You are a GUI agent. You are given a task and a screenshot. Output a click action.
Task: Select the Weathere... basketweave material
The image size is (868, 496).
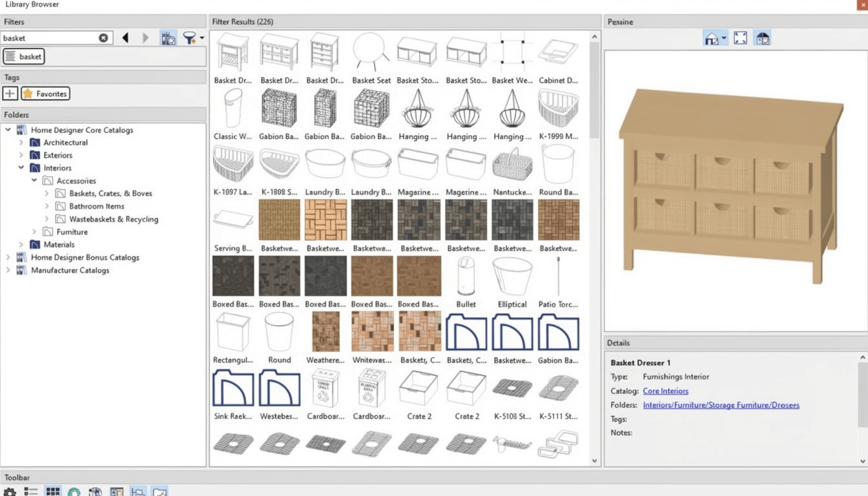(325, 338)
